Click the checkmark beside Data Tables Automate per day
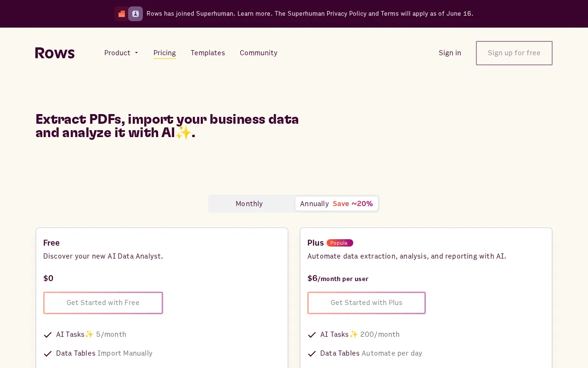The height and width of the screenshot is (368, 588). pos(312,354)
